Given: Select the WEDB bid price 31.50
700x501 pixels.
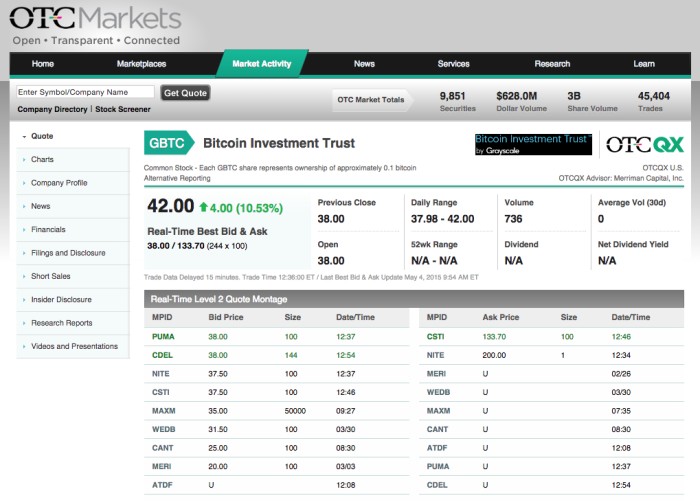Looking at the screenshot, I should (218, 430).
